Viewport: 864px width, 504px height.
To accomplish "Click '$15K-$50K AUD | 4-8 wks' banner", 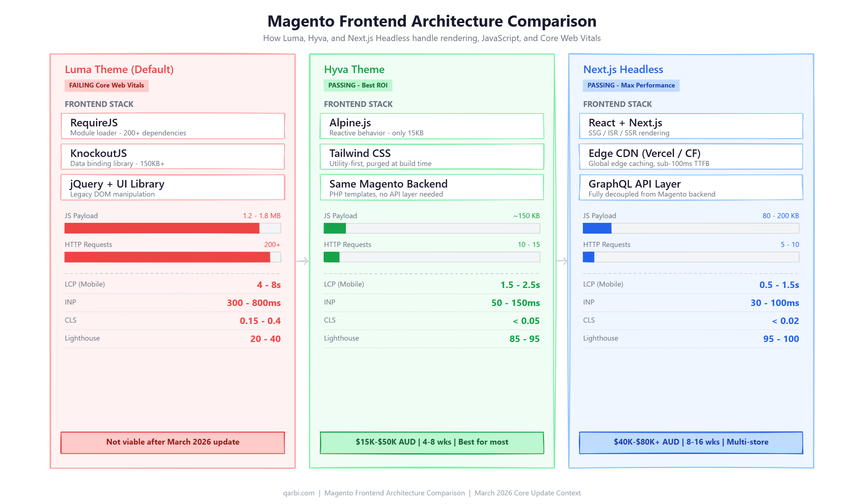I will point(432,442).
